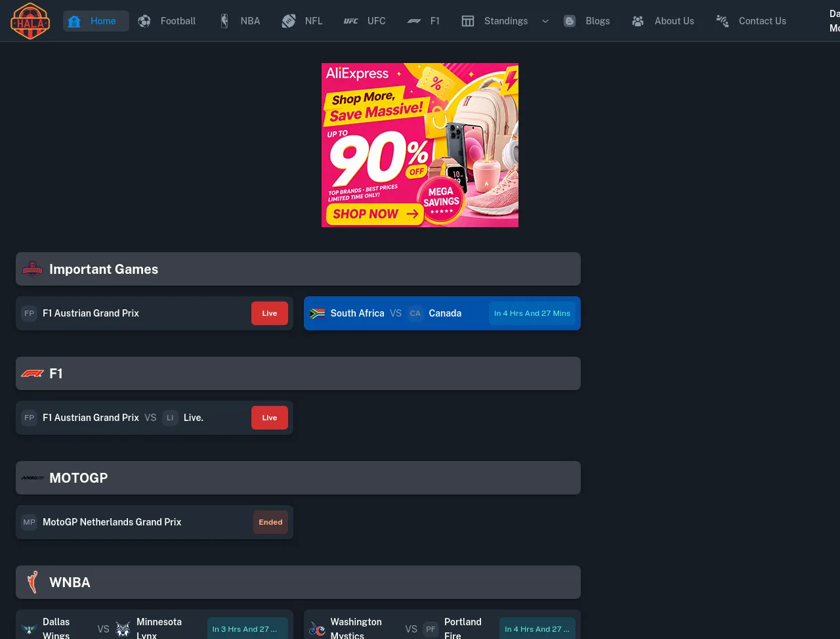Image resolution: width=840 pixels, height=639 pixels.
Task: Click Live button in F1 section
Action: pyautogui.click(x=270, y=418)
